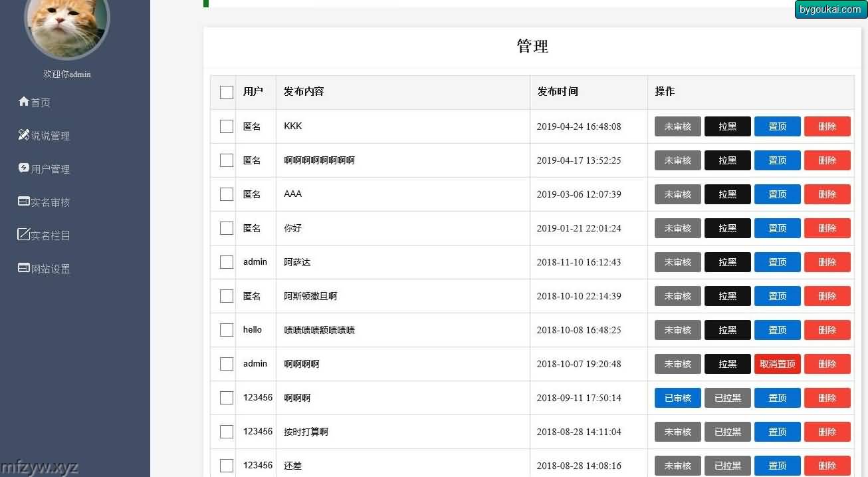Tick the checkbox for the 阿萨达 post
Image resolution: width=868 pixels, height=477 pixels.
pos(227,262)
